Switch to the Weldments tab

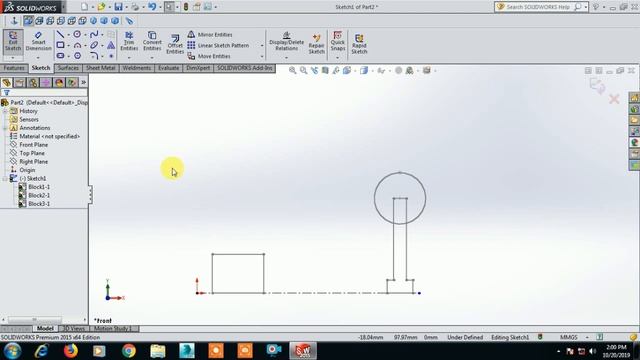pyautogui.click(x=136, y=68)
